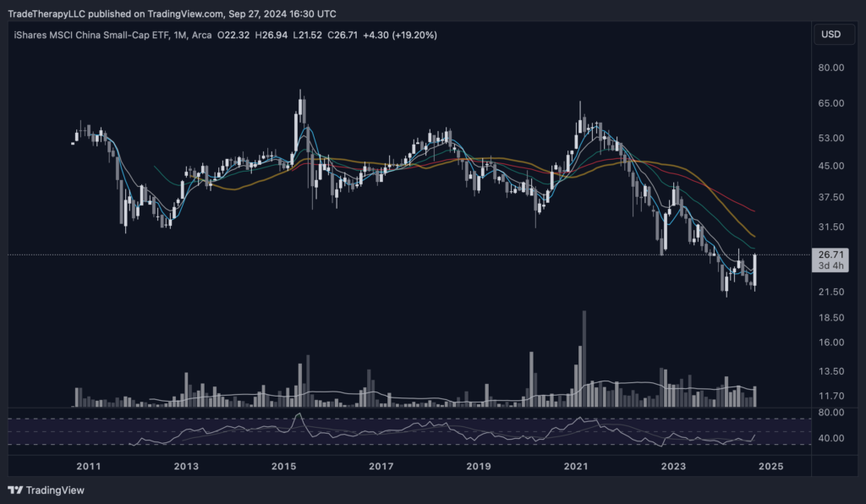
Task: Click the Arca exchange label
Action: coord(202,35)
